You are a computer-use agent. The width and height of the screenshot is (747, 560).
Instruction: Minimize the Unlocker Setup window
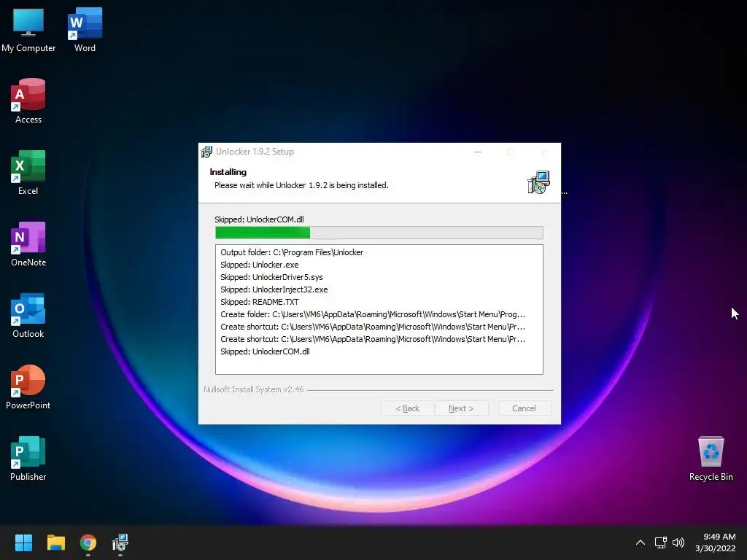(478, 152)
